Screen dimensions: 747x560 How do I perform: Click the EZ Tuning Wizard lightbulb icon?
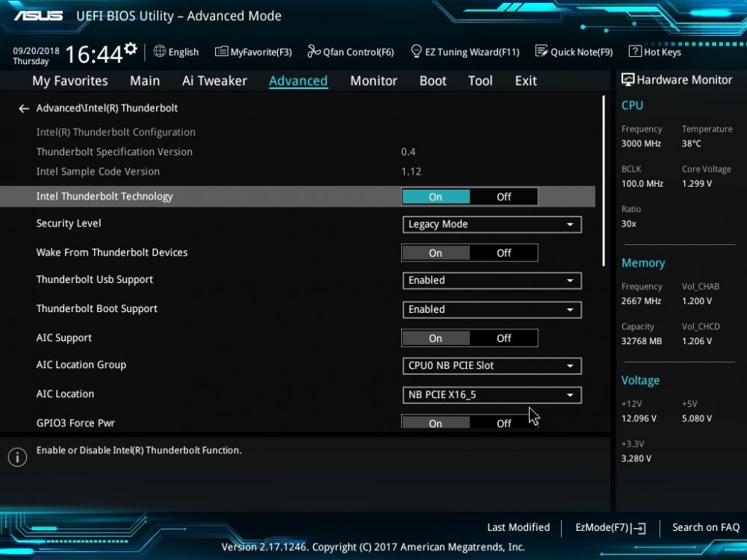(x=416, y=51)
